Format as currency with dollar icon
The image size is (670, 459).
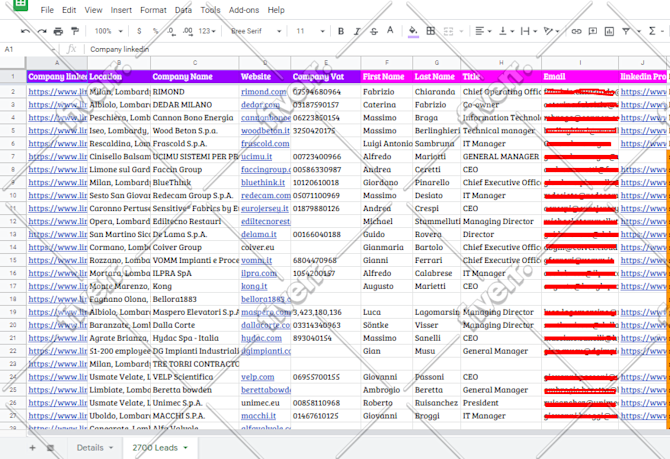point(139,31)
